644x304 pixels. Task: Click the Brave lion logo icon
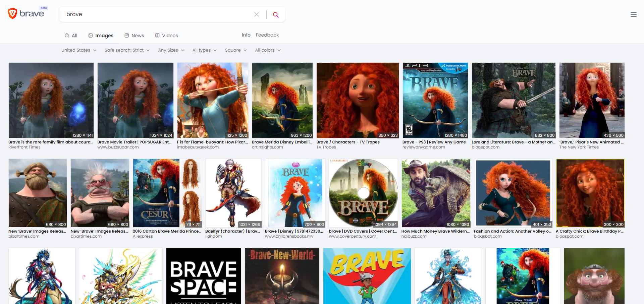(12, 13)
